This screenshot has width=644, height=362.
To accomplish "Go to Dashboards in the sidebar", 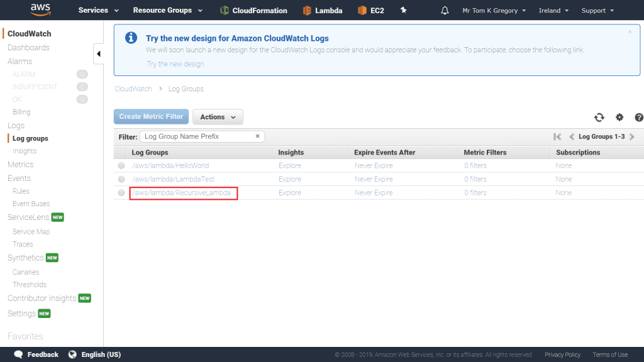I will point(28,48).
